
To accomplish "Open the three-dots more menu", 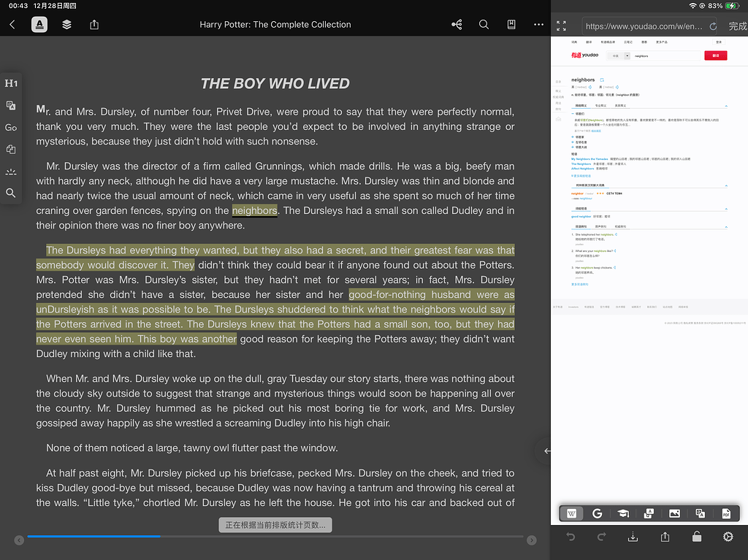I will pos(539,25).
